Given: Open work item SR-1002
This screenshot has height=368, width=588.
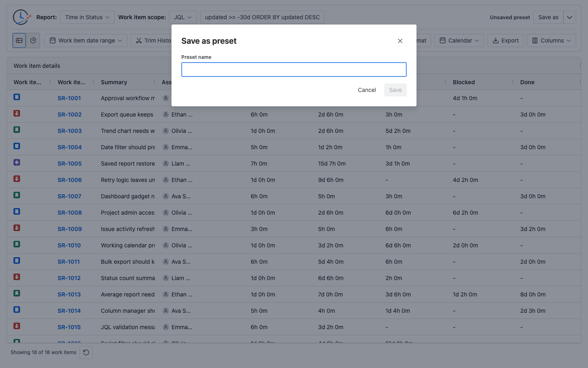Looking at the screenshot, I should [69, 114].
